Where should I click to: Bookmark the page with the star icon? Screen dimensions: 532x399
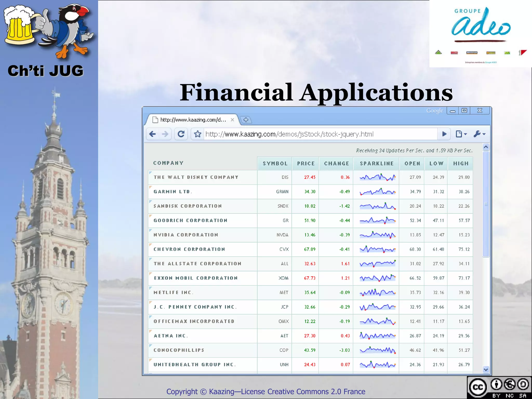click(198, 134)
